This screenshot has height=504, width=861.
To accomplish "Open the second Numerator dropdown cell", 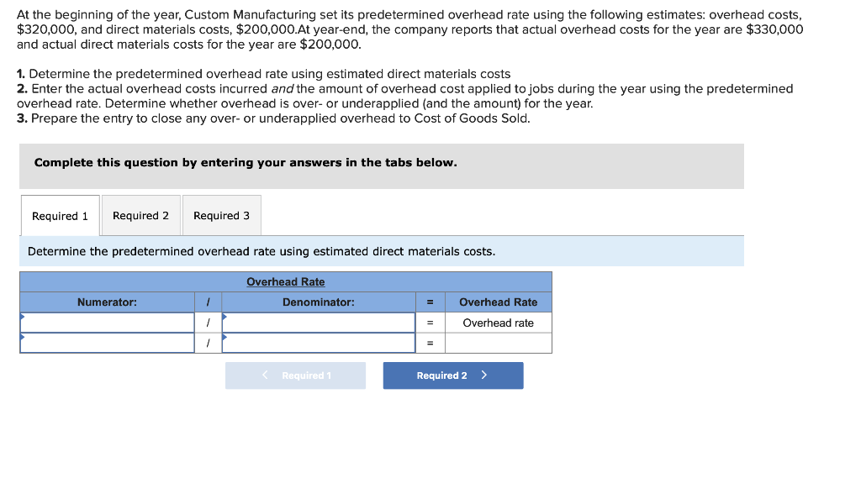I will [107, 342].
